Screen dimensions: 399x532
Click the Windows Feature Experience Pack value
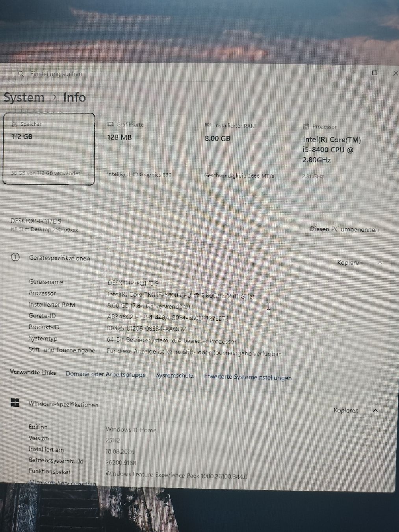pyautogui.click(x=176, y=475)
